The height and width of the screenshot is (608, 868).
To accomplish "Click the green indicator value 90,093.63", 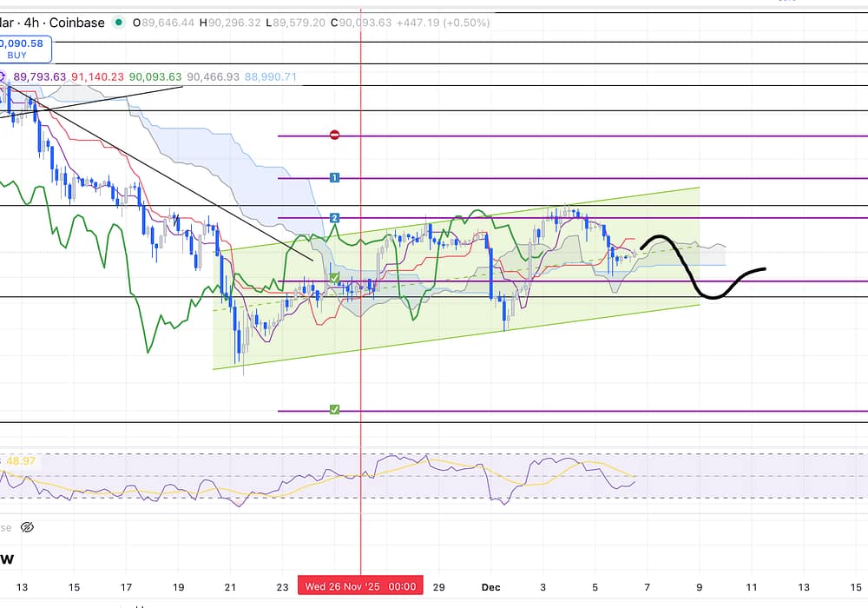I will (x=155, y=76).
